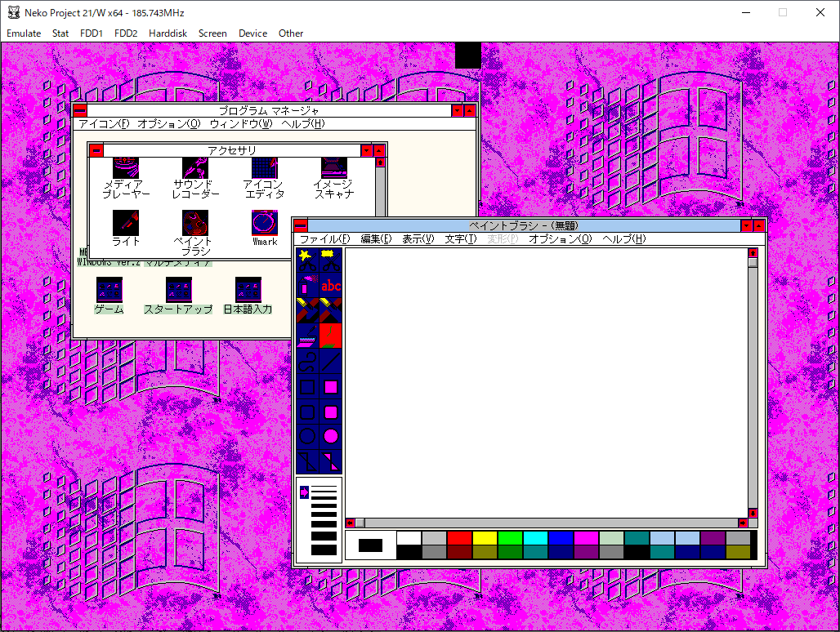Select the イメージスキャナ program icon
Image resolution: width=840 pixels, height=632 pixels.
pyautogui.click(x=333, y=178)
